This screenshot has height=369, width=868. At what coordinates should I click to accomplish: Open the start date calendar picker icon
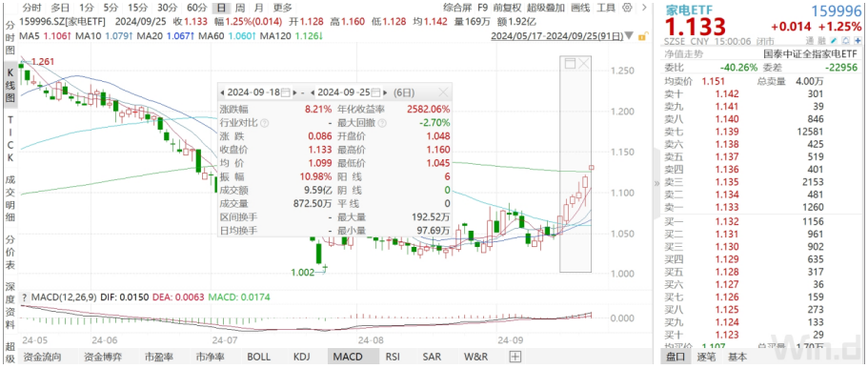285,92
